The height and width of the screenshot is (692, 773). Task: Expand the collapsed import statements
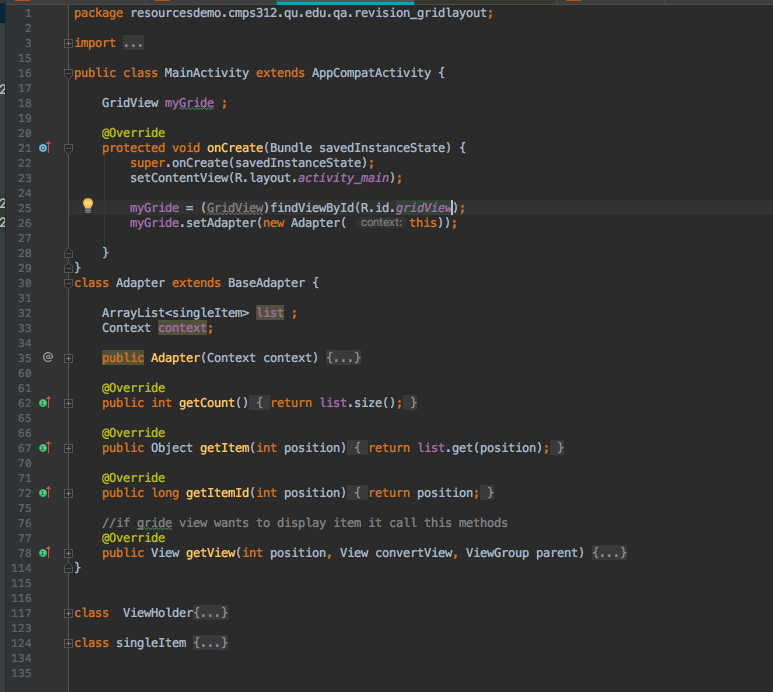[x=69, y=43]
